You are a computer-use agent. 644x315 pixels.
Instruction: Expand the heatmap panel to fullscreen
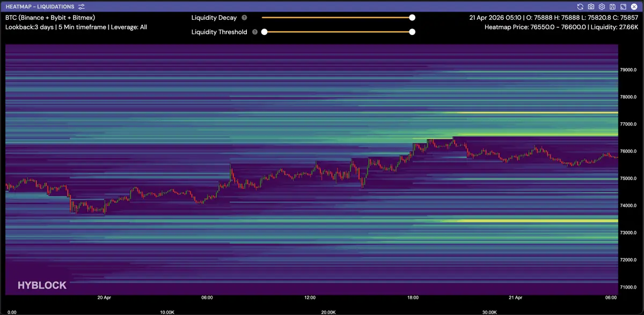coord(623,6)
